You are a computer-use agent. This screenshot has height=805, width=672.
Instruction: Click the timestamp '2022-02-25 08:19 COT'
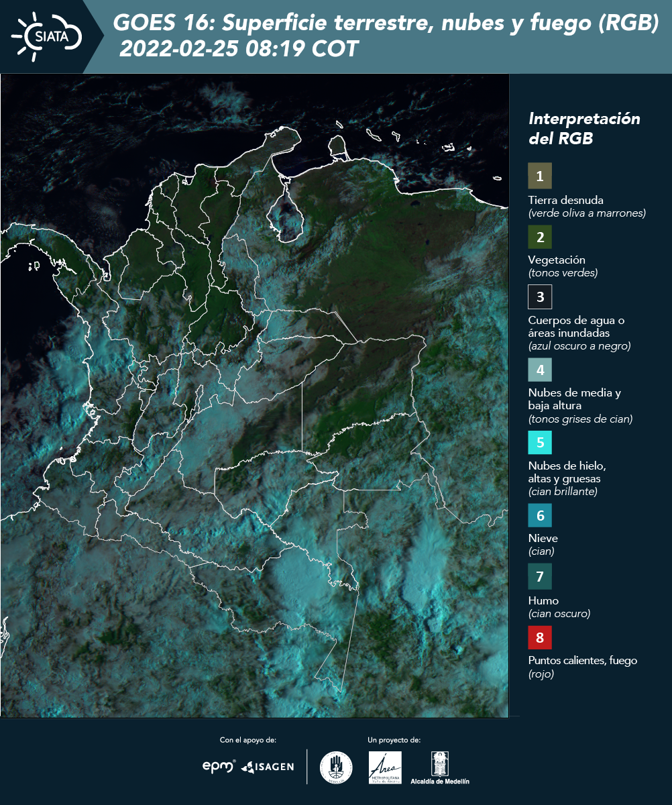pyautogui.click(x=239, y=49)
